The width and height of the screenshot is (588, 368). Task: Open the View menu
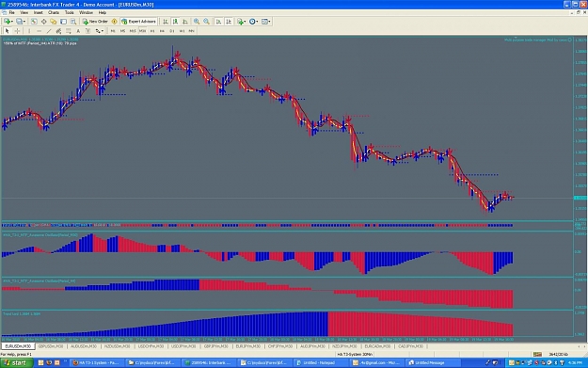click(24, 12)
